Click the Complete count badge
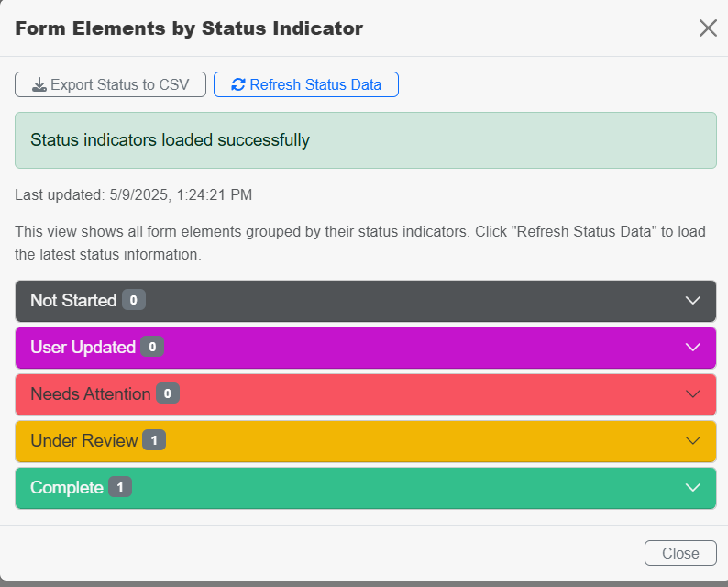The width and height of the screenshot is (728, 587). 120,487
